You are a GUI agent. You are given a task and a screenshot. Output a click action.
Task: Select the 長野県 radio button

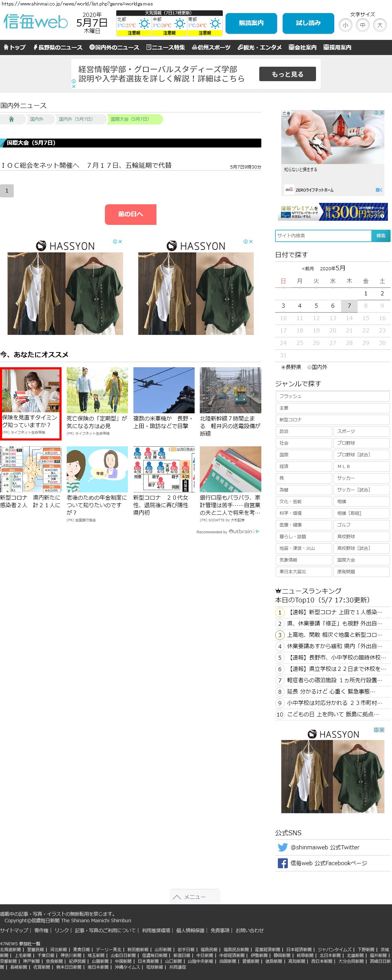click(x=283, y=367)
